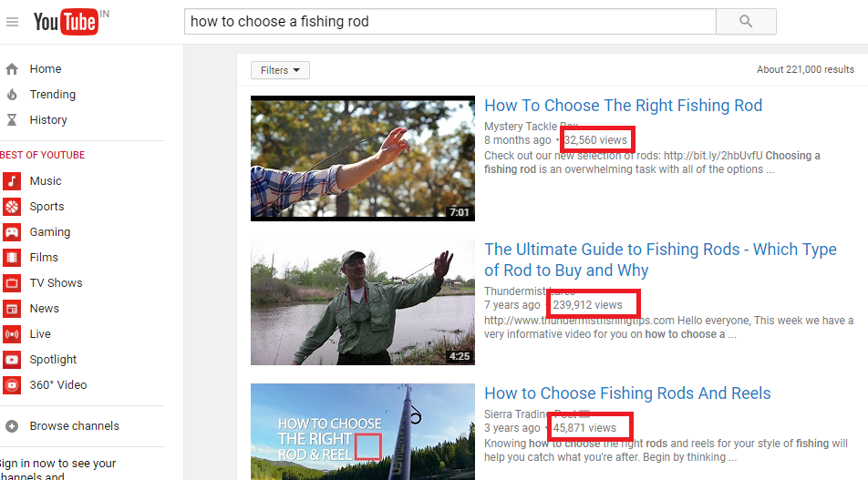This screenshot has width=868, height=480.
Task: Open 'The Ultimate Guide to Fishing Rods' title
Action: pyautogui.click(x=660, y=260)
